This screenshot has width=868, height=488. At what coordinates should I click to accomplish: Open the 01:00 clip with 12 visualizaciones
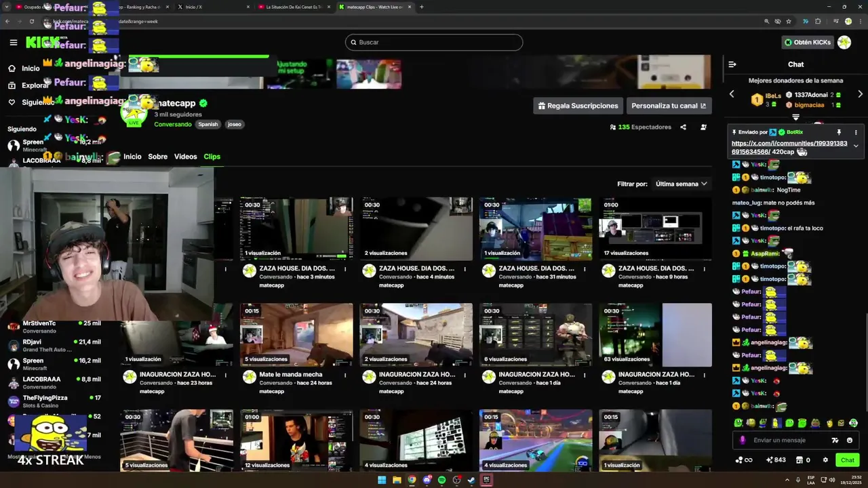pos(296,441)
